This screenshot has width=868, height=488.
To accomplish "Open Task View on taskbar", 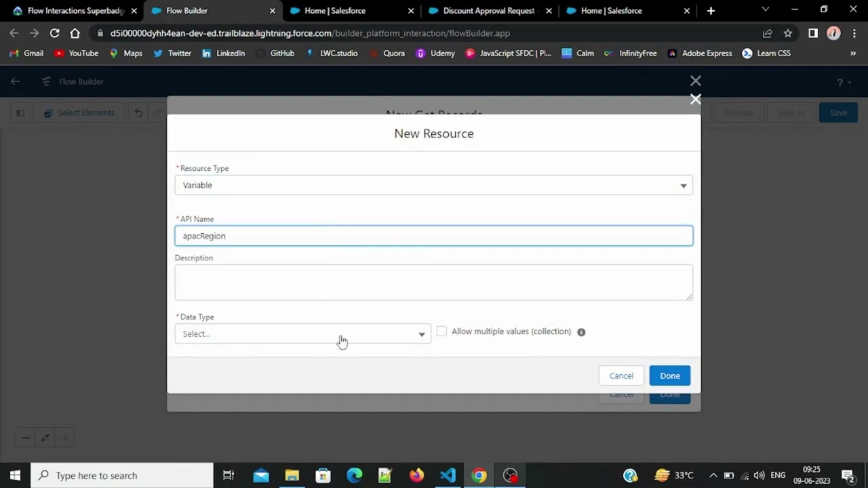I will point(229,475).
